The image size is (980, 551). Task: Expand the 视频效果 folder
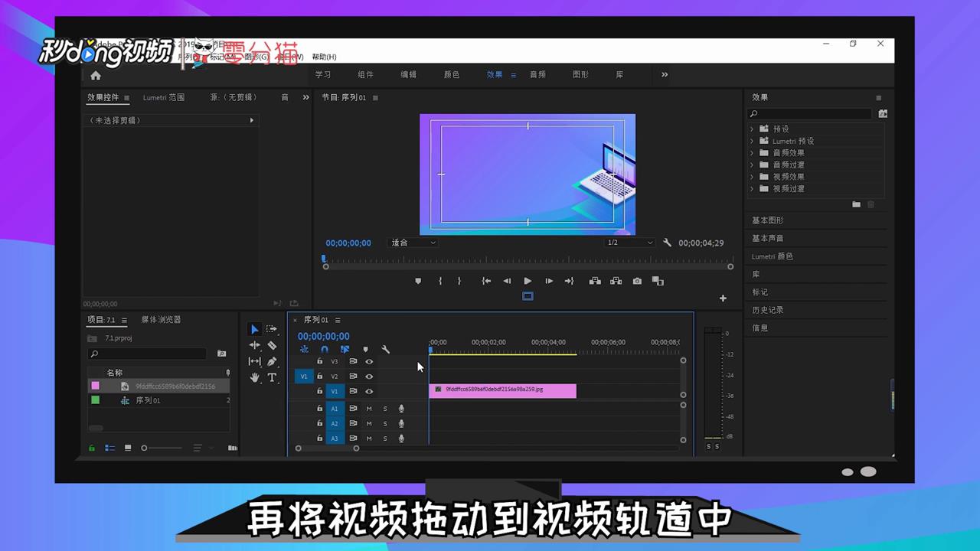[x=752, y=177]
